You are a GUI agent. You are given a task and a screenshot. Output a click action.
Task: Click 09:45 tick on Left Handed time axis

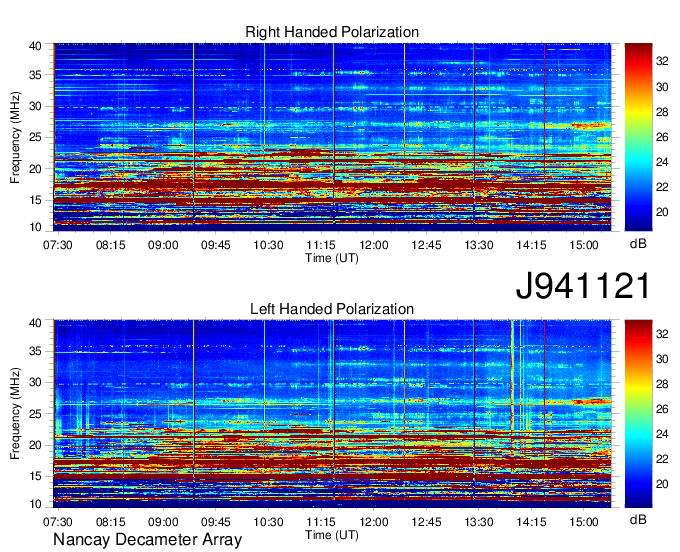[216, 521]
